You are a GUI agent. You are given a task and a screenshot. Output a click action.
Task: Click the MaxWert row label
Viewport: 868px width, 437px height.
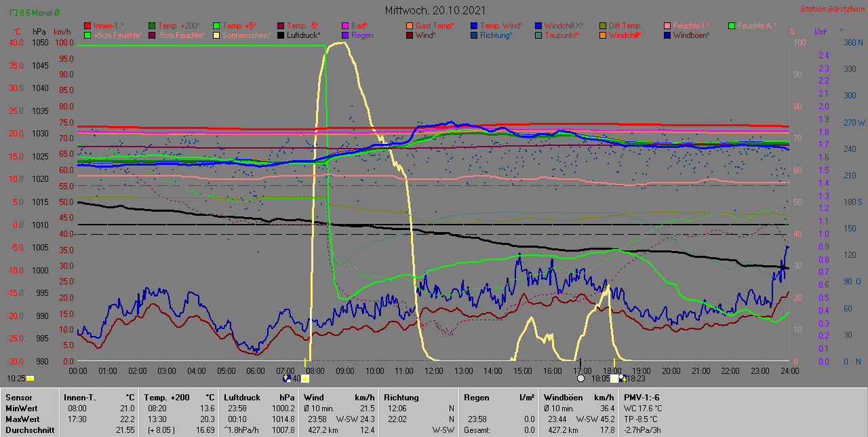(22, 419)
